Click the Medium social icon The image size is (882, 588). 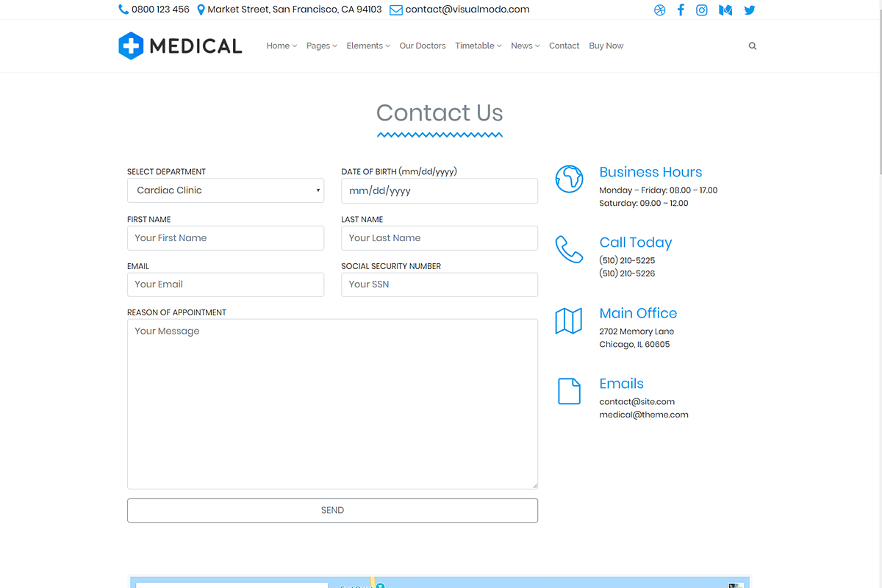tap(725, 10)
